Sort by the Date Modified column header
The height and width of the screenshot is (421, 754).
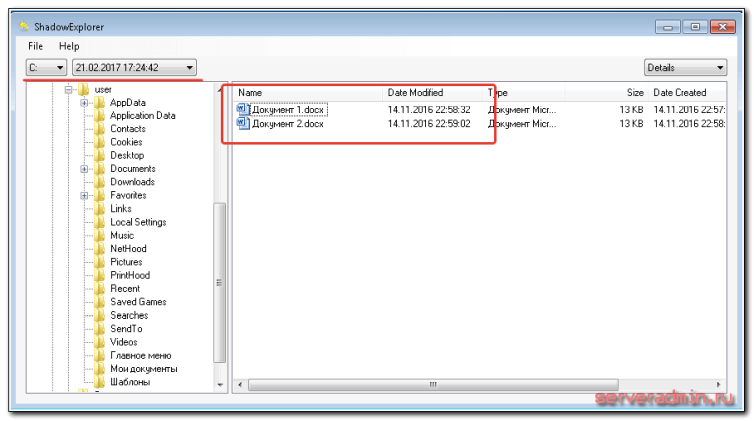pyautogui.click(x=433, y=93)
